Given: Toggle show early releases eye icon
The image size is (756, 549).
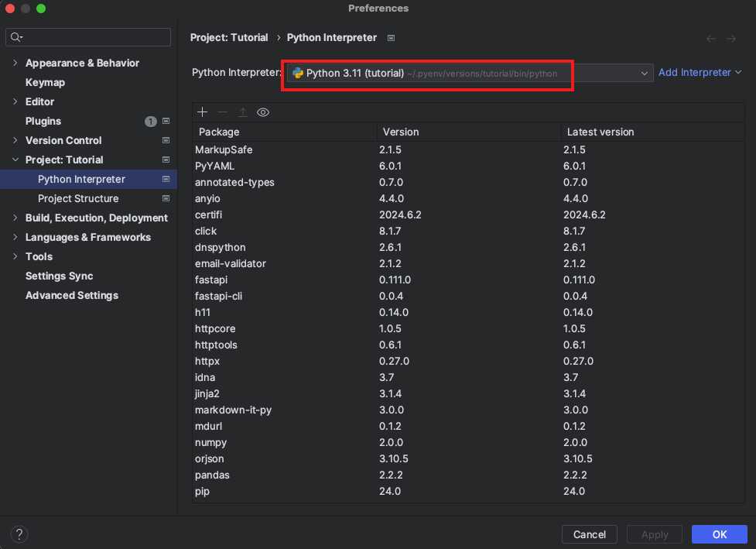Looking at the screenshot, I should tap(263, 112).
